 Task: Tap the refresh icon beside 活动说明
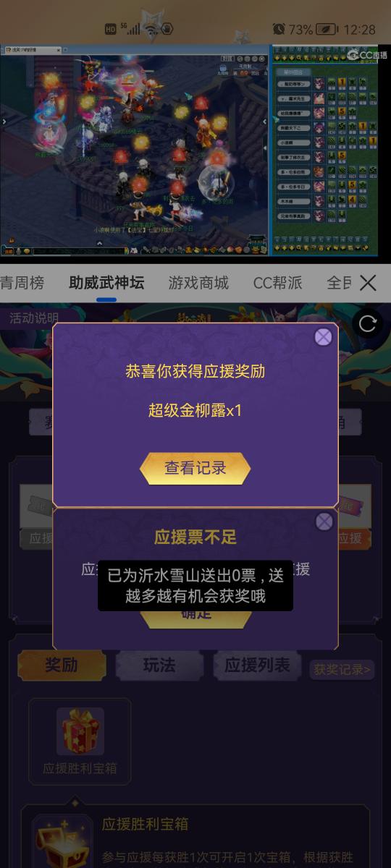coord(368,324)
